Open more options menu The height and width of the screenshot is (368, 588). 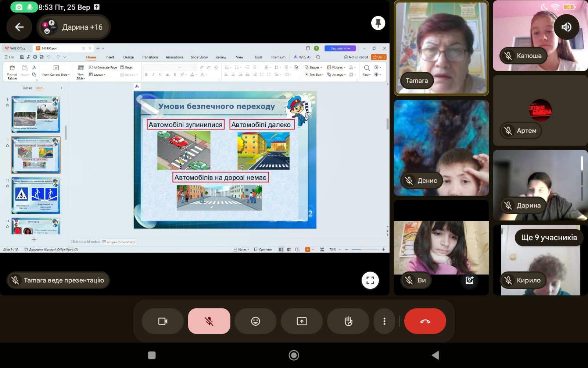coord(384,321)
